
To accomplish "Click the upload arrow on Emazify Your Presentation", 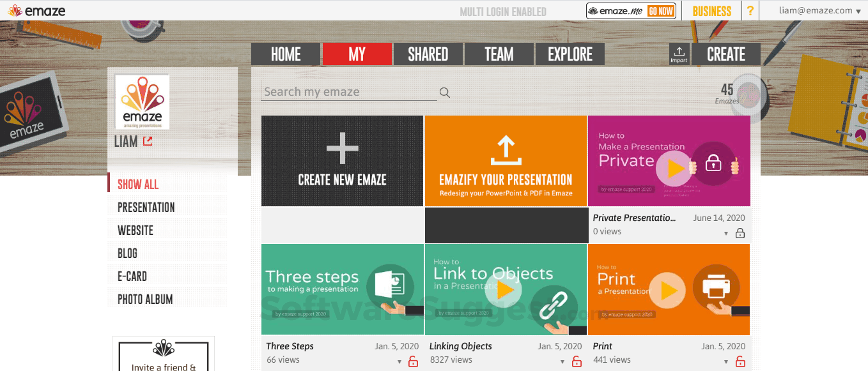I will click(x=506, y=148).
